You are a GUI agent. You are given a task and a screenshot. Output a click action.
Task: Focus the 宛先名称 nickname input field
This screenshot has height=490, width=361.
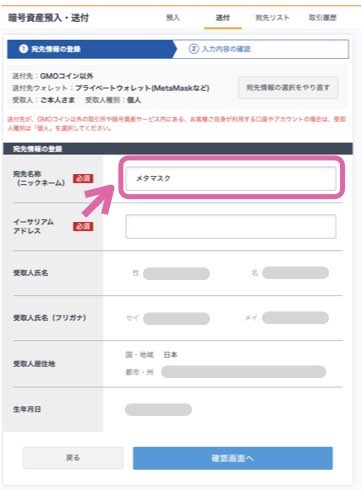(231, 178)
